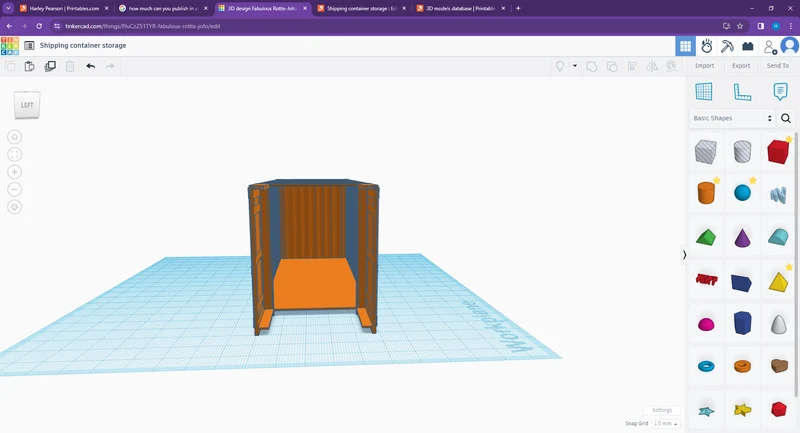Click the Import button
Screen dimensions: 800x433
pos(704,66)
